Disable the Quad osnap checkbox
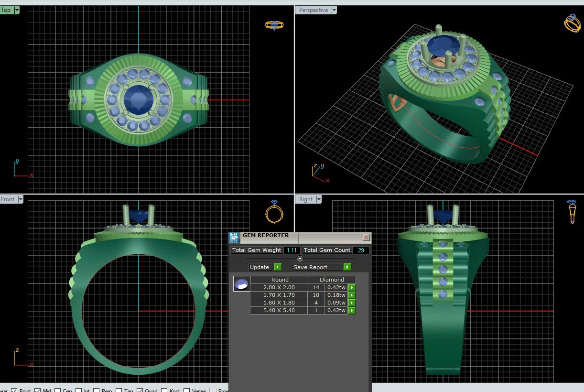Viewport: 584px width, 392px height. (x=140, y=390)
